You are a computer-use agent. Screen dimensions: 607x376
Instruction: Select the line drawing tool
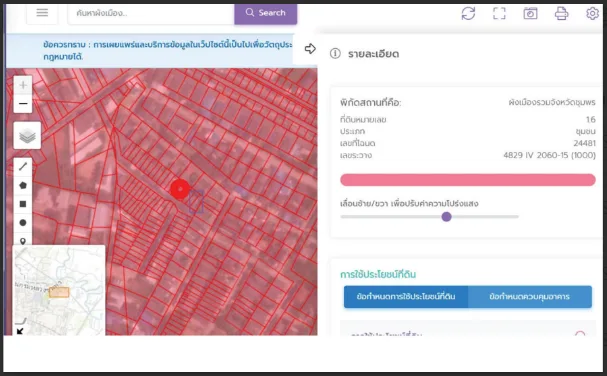click(23, 167)
